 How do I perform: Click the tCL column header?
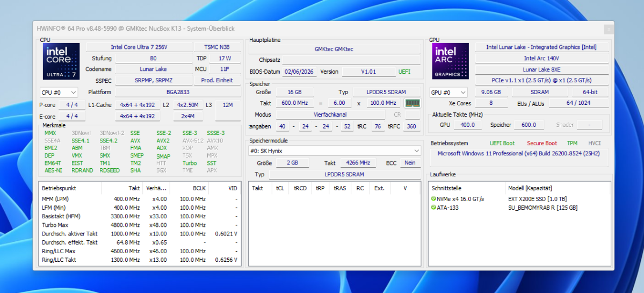coord(280,188)
